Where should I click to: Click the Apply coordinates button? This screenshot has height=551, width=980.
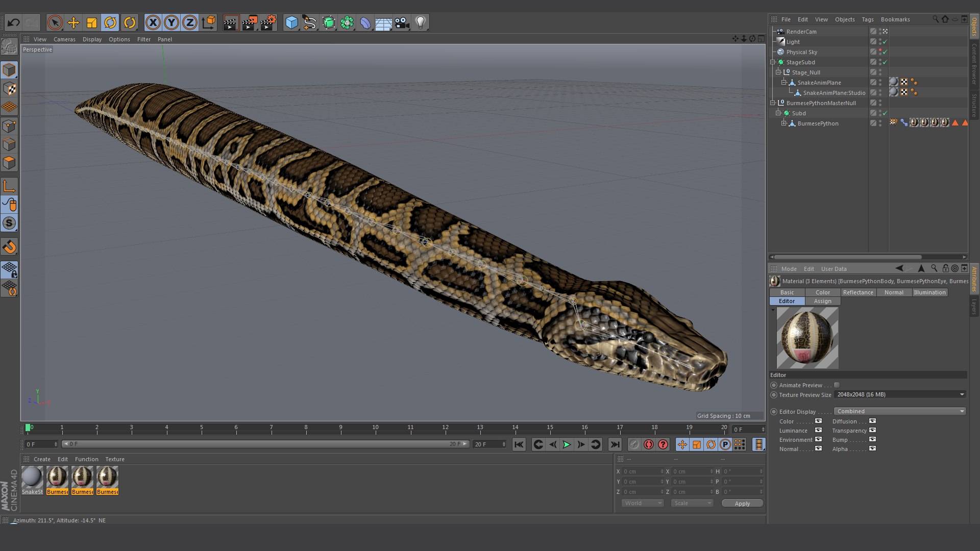(742, 503)
